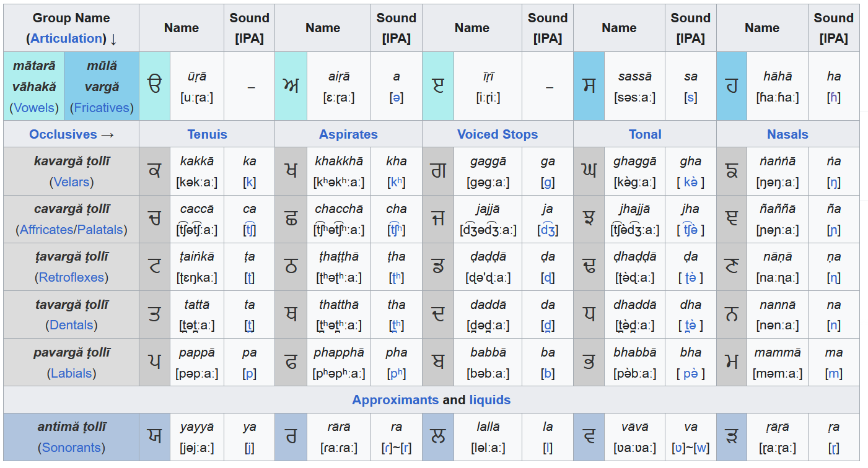Image resolution: width=868 pixels, height=468 pixels.
Task: Click the Gurmukhi letter ੳ cell
Action: (154, 85)
